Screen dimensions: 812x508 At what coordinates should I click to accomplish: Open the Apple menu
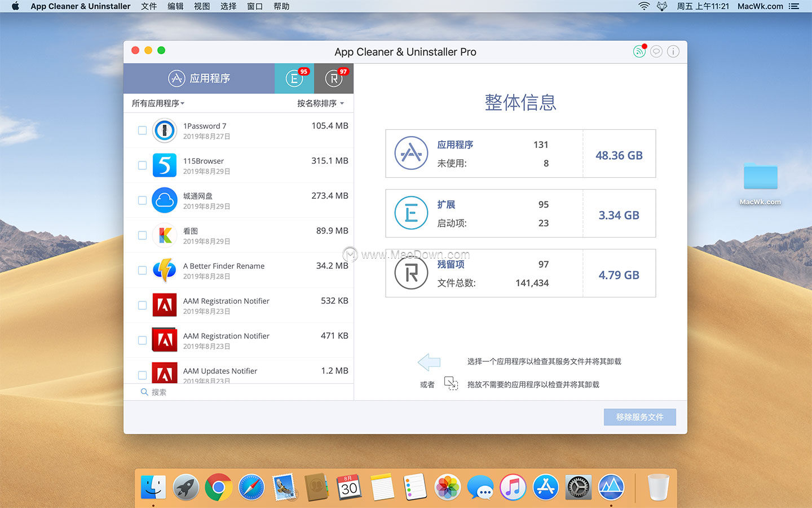[15, 6]
